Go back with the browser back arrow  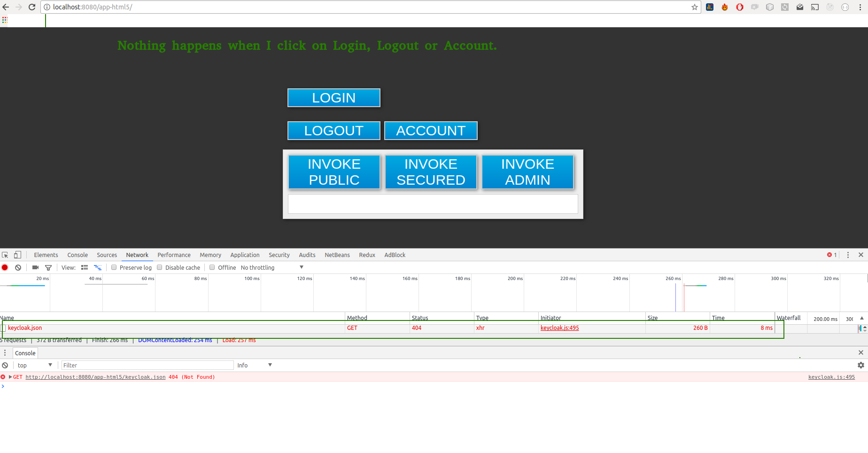tap(6, 7)
